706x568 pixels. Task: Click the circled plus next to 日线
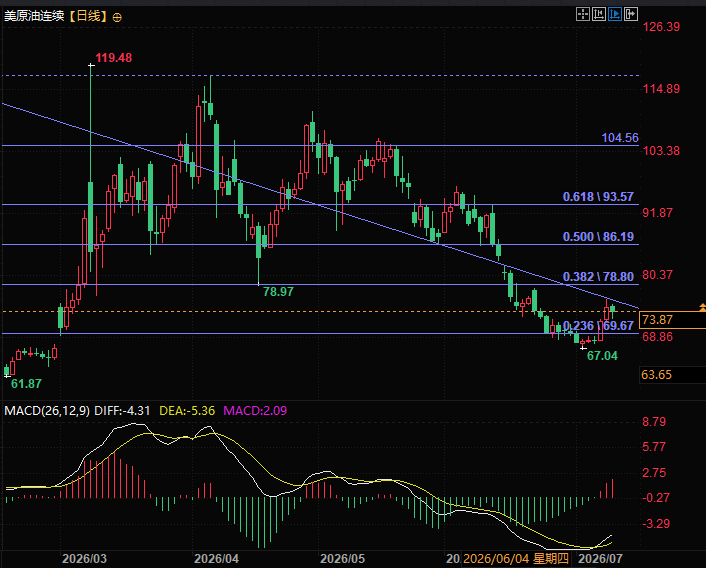tap(117, 18)
